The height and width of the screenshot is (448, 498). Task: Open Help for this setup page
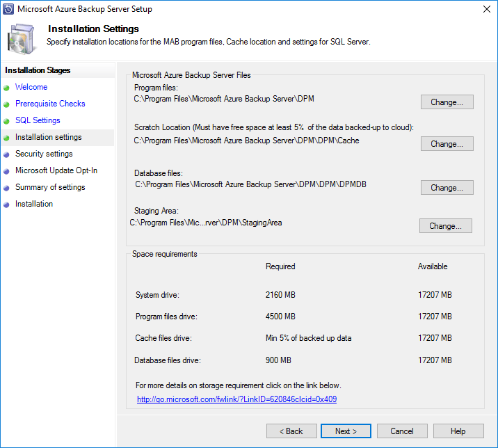tap(458, 431)
